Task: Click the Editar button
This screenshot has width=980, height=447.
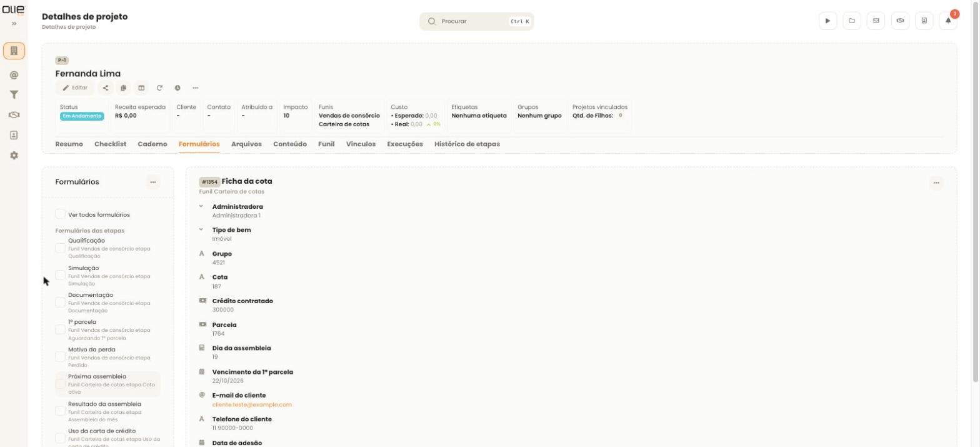Action: click(75, 88)
